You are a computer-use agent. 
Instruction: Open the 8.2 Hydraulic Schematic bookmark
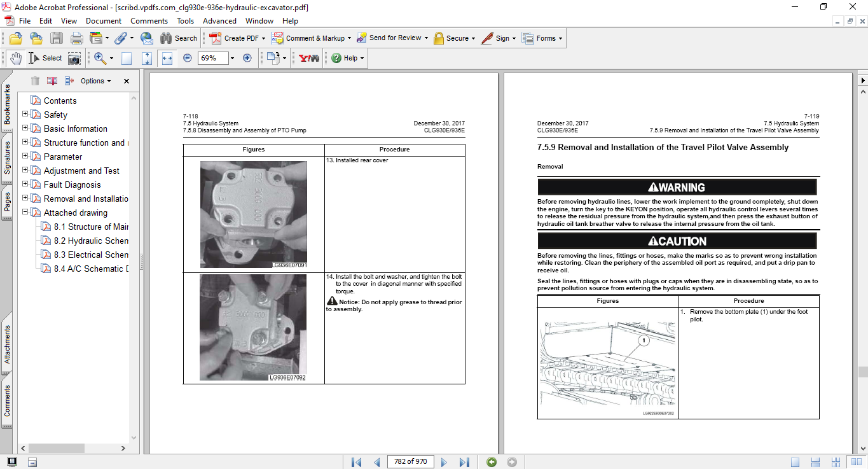point(91,241)
